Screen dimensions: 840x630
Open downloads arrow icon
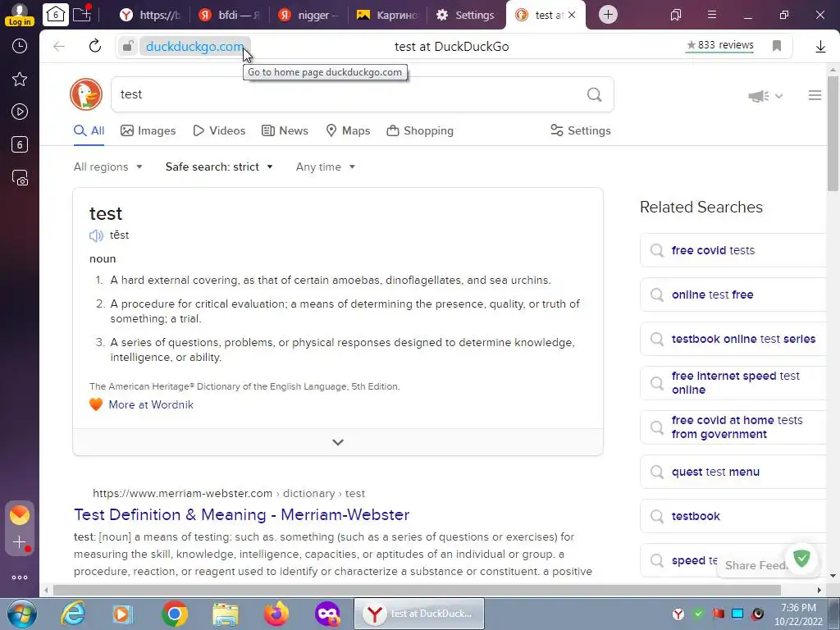(x=820, y=47)
